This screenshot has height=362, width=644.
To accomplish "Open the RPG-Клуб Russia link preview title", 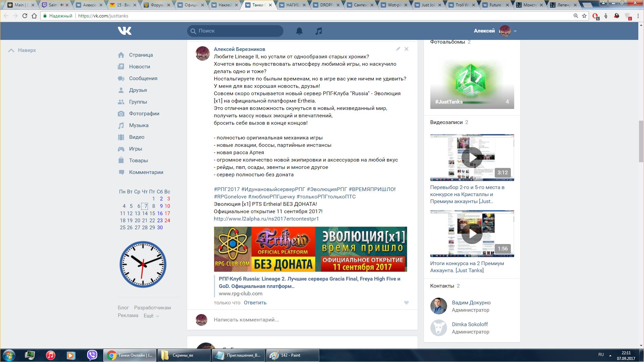I will (310, 283).
